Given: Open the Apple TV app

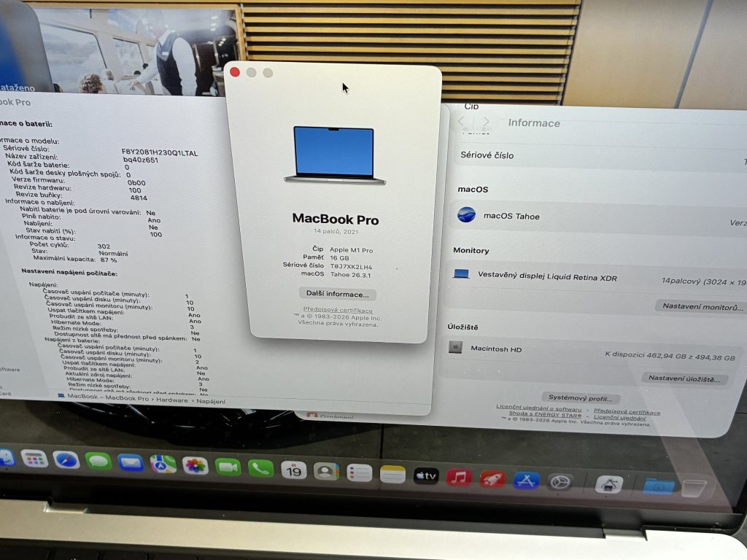Looking at the screenshot, I should [x=425, y=476].
